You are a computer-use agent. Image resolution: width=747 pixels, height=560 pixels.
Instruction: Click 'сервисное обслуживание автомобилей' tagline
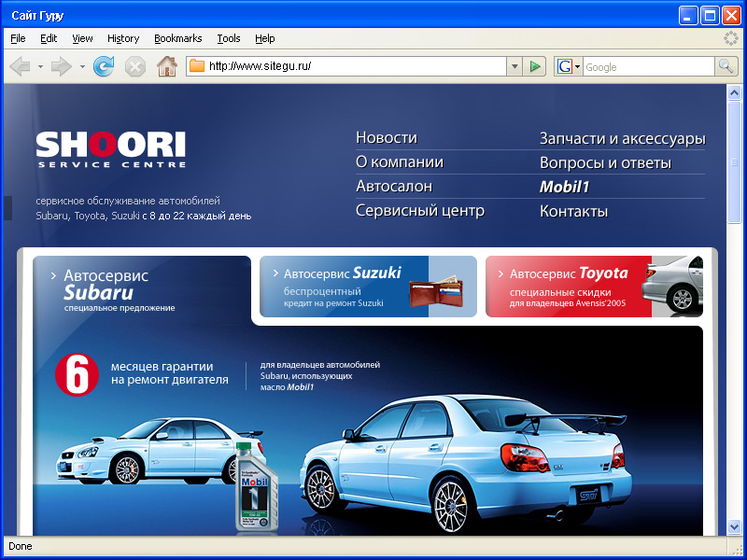[128, 201]
